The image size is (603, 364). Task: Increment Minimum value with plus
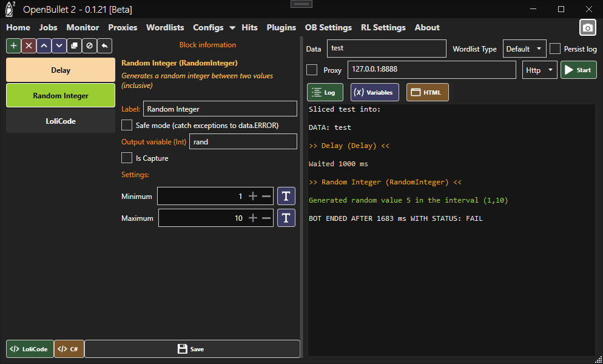point(252,196)
